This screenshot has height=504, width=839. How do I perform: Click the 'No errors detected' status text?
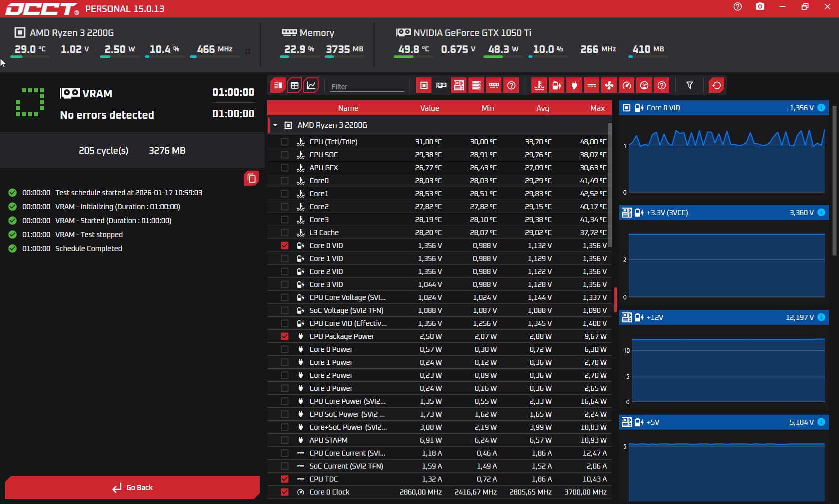pyautogui.click(x=107, y=115)
